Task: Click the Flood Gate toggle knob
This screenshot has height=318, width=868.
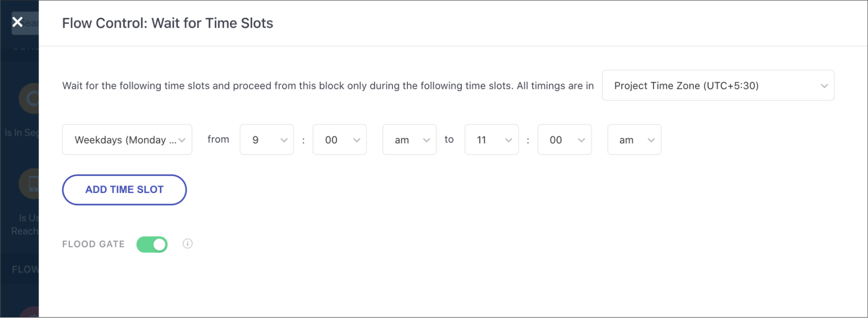Action: pyautogui.click(x=158, y=244)
